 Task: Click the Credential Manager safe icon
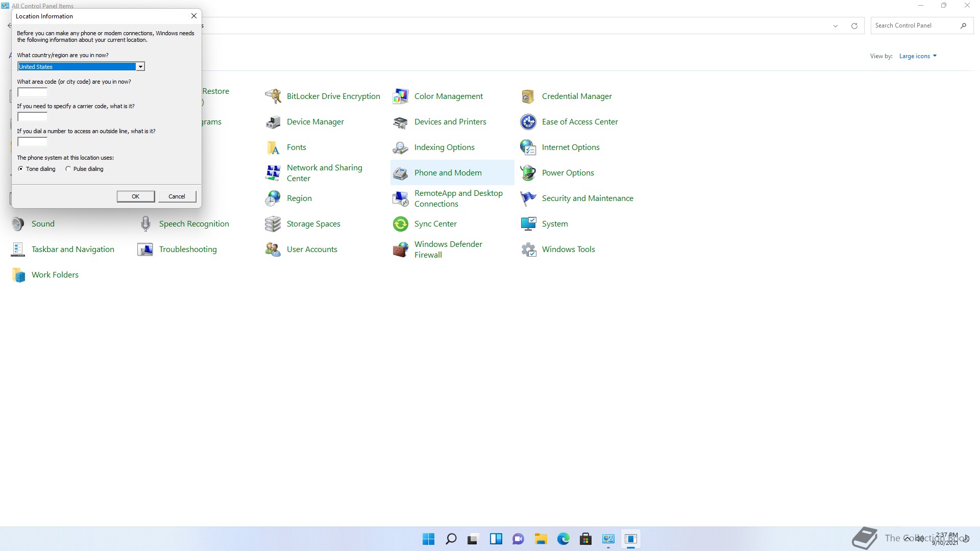point(528,96)
